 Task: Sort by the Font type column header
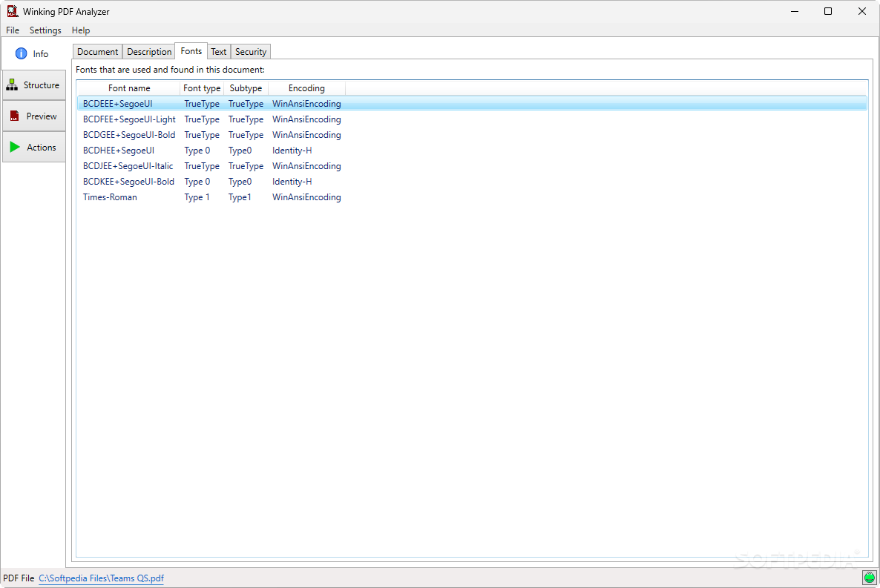click(202, 88)
